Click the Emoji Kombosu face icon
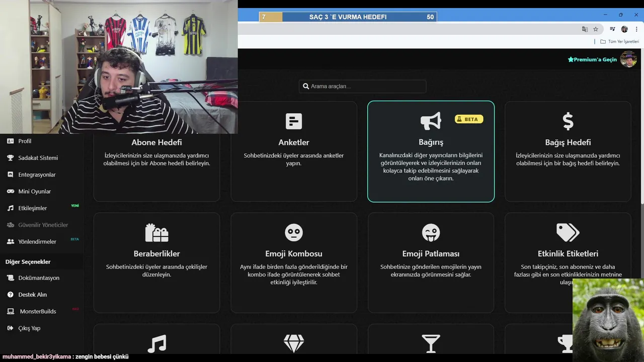644x362 pixels. point(294,233)
